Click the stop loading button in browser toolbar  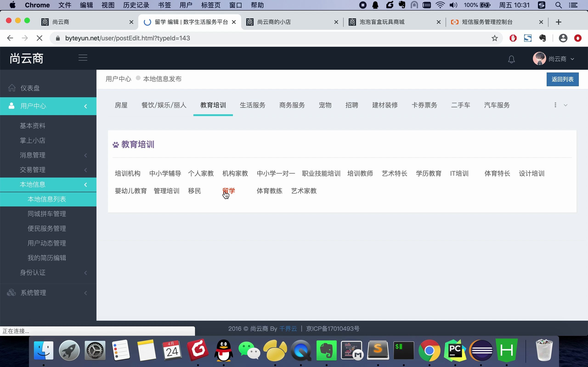click(39, 38)
